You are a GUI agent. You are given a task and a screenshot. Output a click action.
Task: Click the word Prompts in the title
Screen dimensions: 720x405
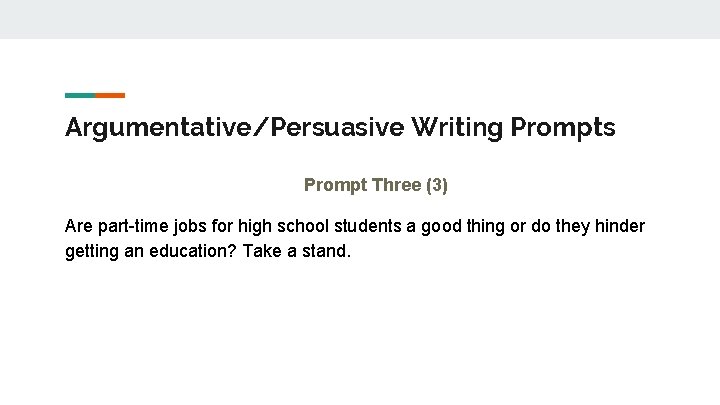tap(563, 128)
